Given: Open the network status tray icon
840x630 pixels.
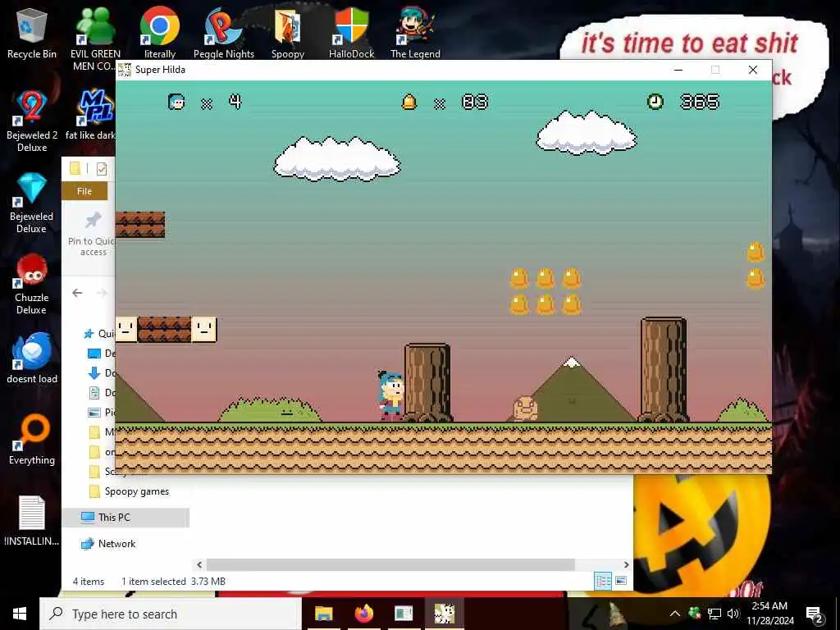Looking at the screenshot, I should 714,614.
